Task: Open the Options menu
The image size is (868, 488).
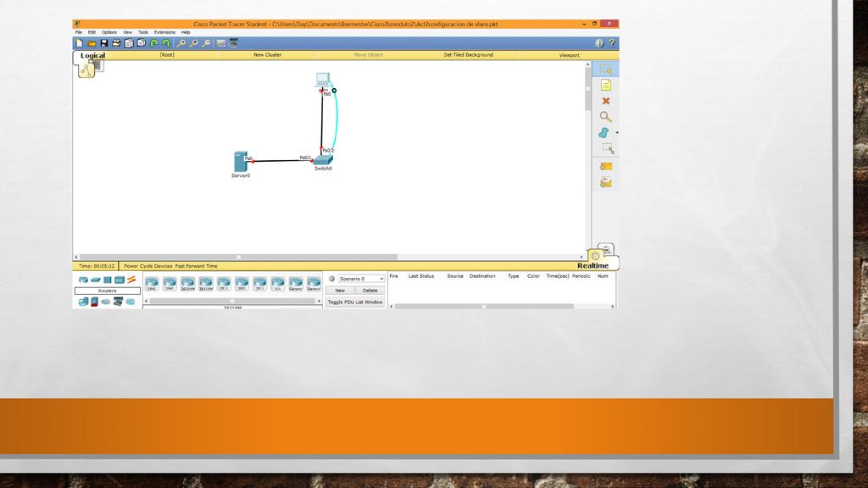Action: 109,33
